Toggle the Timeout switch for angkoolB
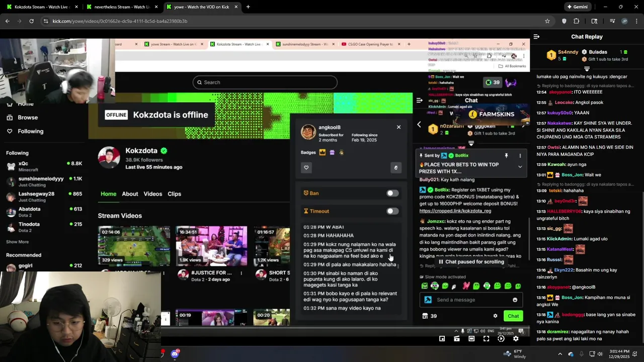Viewport: 644px width, 362px height. pyautogui.click(x=392, y=211)
